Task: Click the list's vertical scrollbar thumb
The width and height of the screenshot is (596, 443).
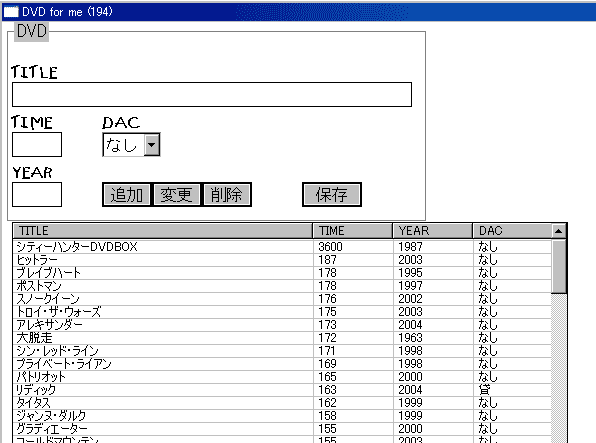Action: coord(559,266)
